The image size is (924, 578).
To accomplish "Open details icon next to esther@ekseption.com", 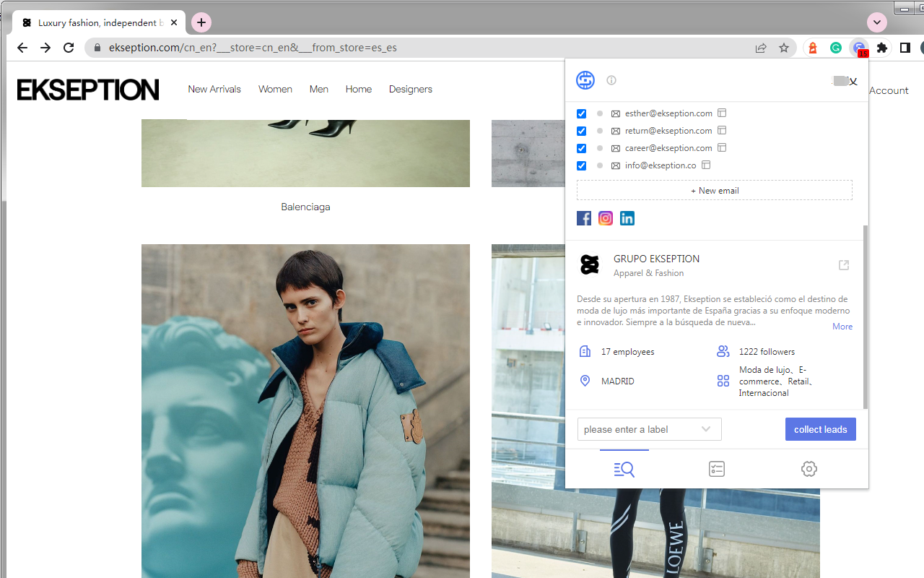I will [x=722, y=113].
